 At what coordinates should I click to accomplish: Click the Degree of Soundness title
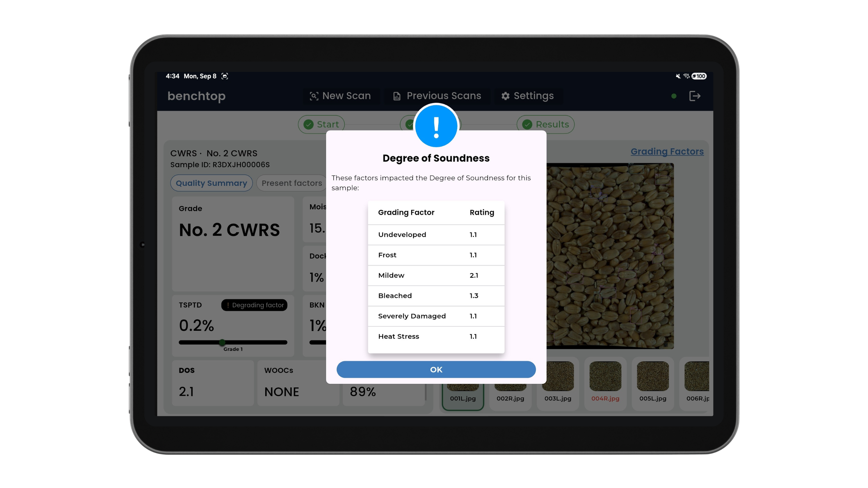(x=436, y=158)
